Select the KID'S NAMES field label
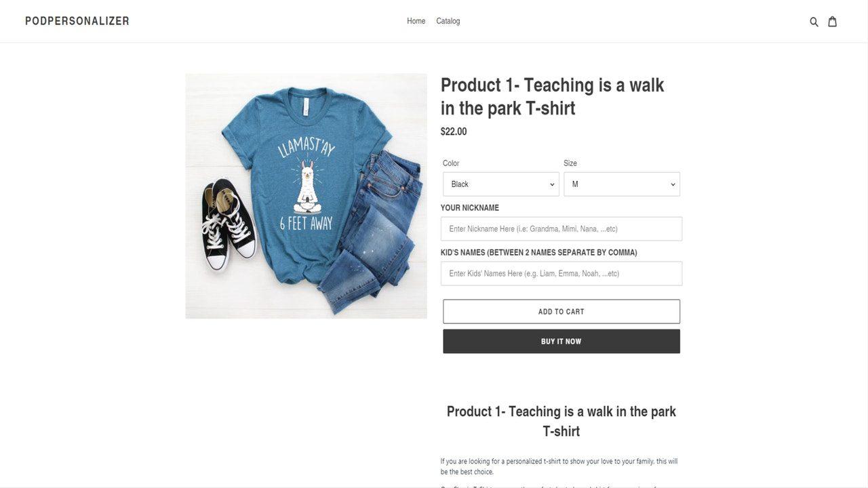868x488 pixels. [x=538, y=252]
